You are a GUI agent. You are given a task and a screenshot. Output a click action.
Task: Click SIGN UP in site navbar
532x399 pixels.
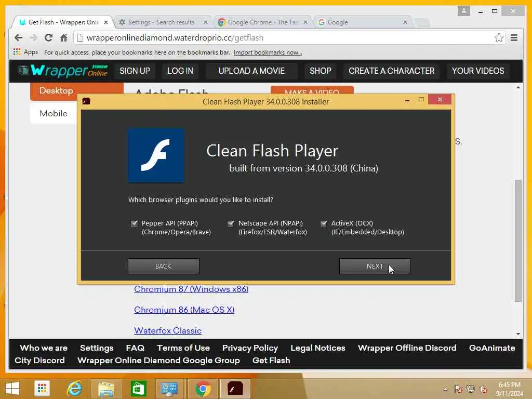[135, 71]
